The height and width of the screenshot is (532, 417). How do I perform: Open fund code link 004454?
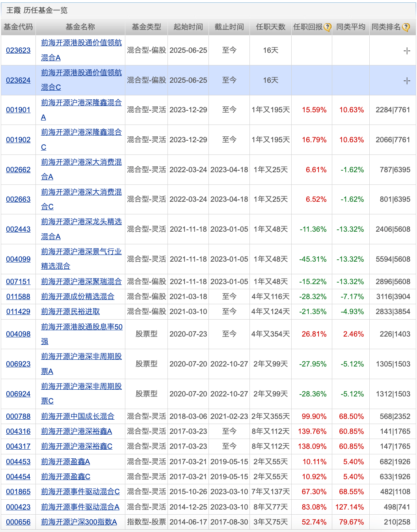[18, 476]
